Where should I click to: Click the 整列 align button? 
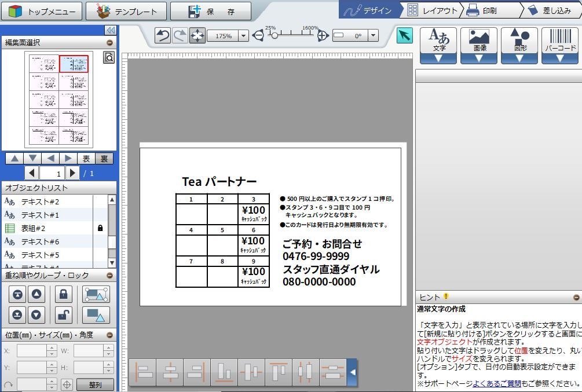click(x=95, y=385)
